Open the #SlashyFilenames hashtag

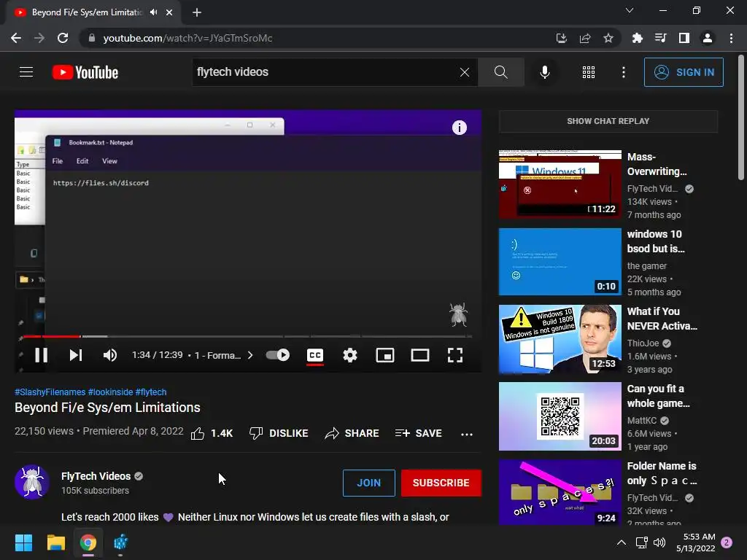[x=50, y=392]
